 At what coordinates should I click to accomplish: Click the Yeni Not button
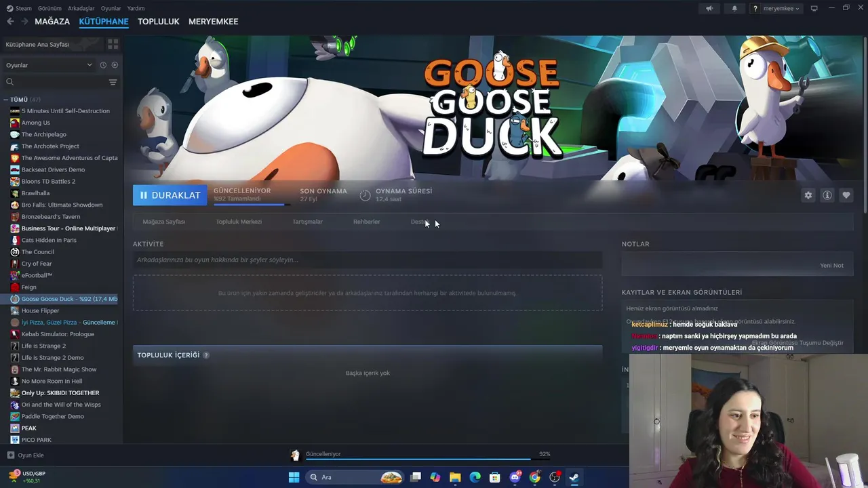click(831, 266)
